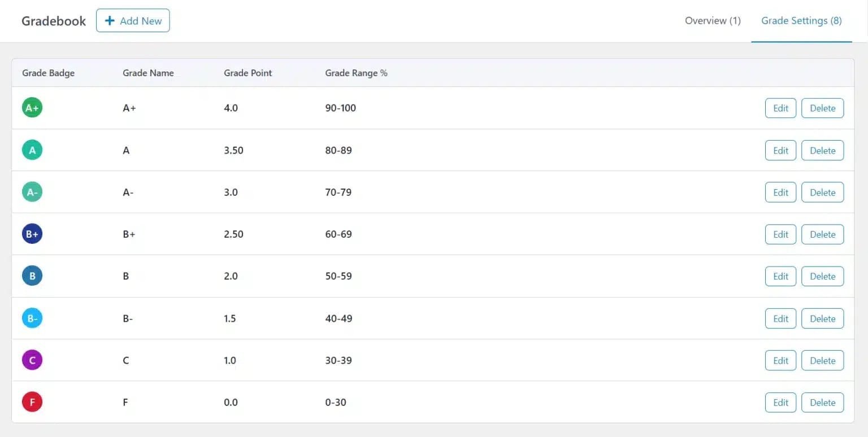This screenshot has height=437, width=868.
Task: Edit the F grade row
Action: tap(780, 403)
